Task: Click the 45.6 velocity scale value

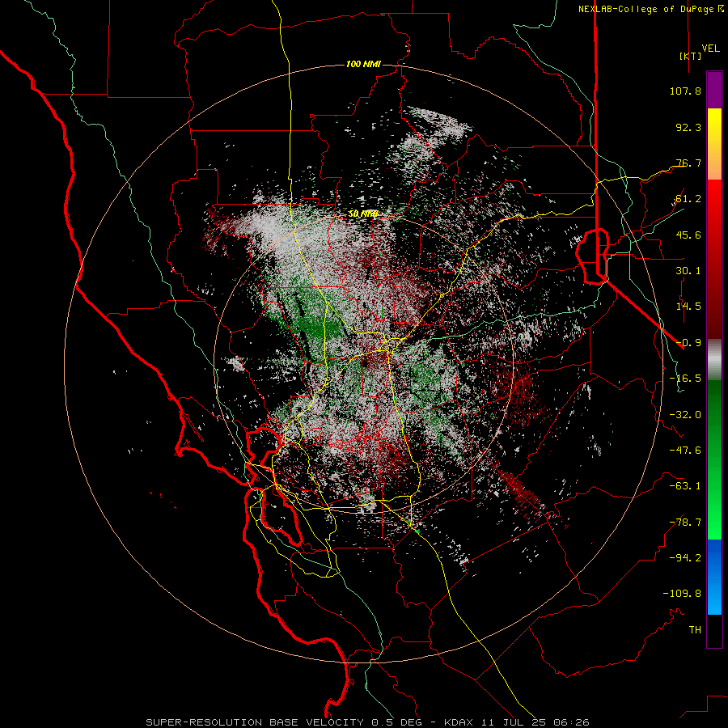Action: (688, 235)
